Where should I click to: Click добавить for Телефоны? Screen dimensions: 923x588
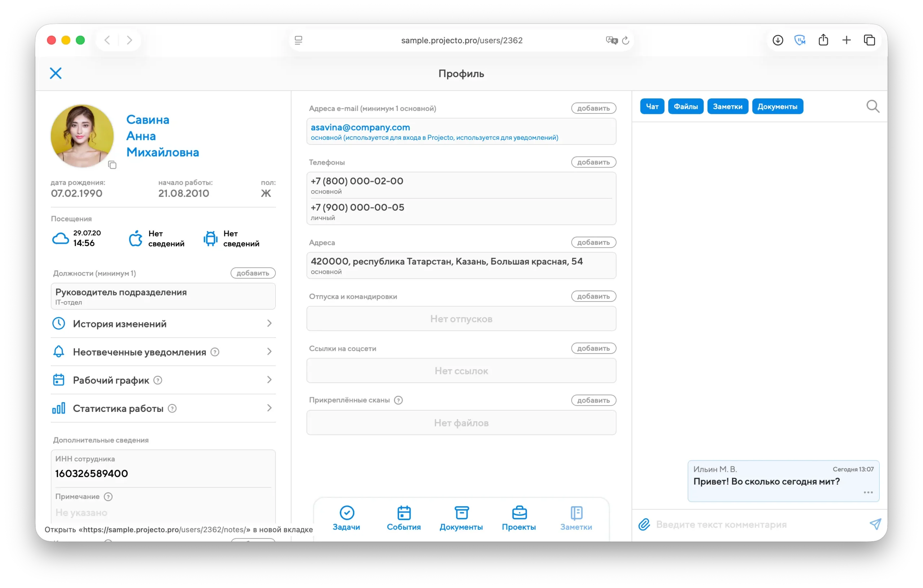[593, 162]
